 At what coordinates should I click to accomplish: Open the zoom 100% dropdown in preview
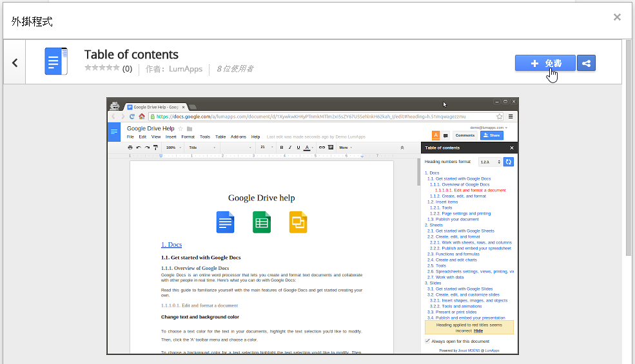coord(173,148)
